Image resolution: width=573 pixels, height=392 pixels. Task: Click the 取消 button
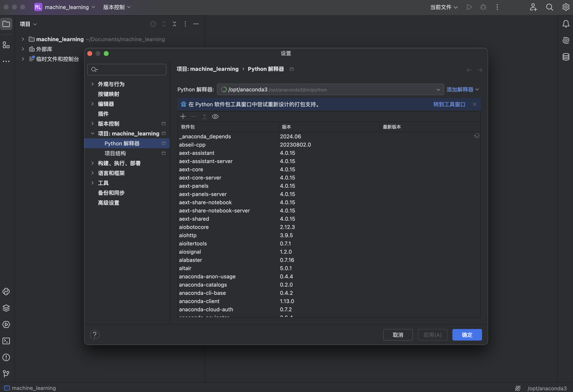(x=398, y=335)
